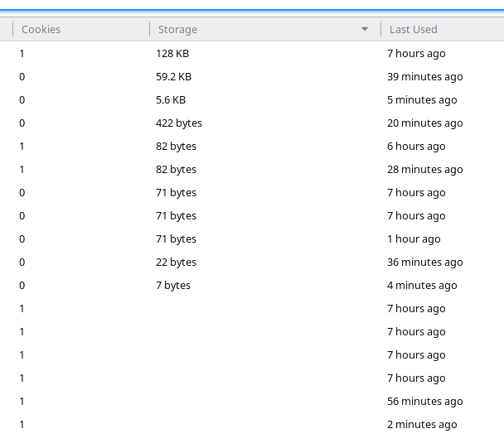Select the 128 KB storage cell
Image resolution: width=504 pixels, height=448 pixels.
[172, 54]
